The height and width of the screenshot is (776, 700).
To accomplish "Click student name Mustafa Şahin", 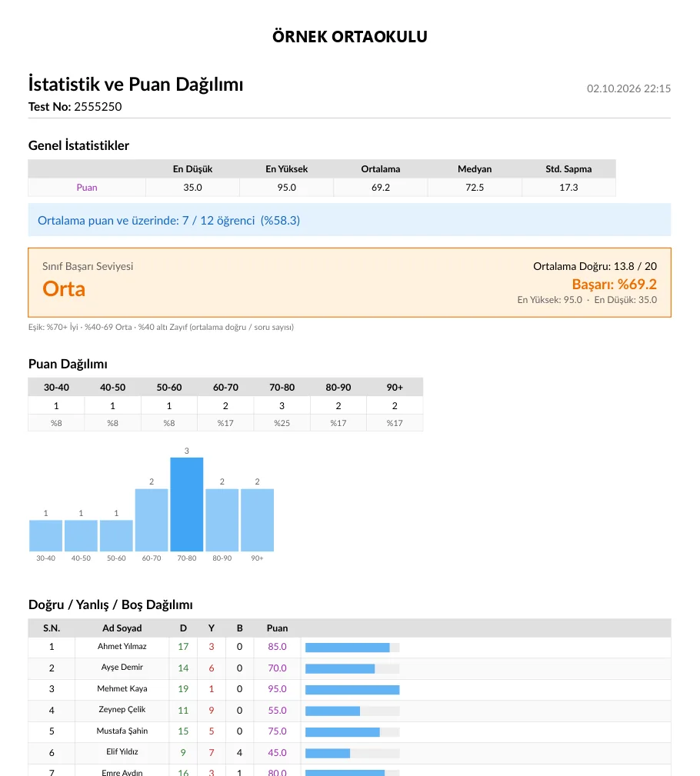I will click(x=122, y=731).
